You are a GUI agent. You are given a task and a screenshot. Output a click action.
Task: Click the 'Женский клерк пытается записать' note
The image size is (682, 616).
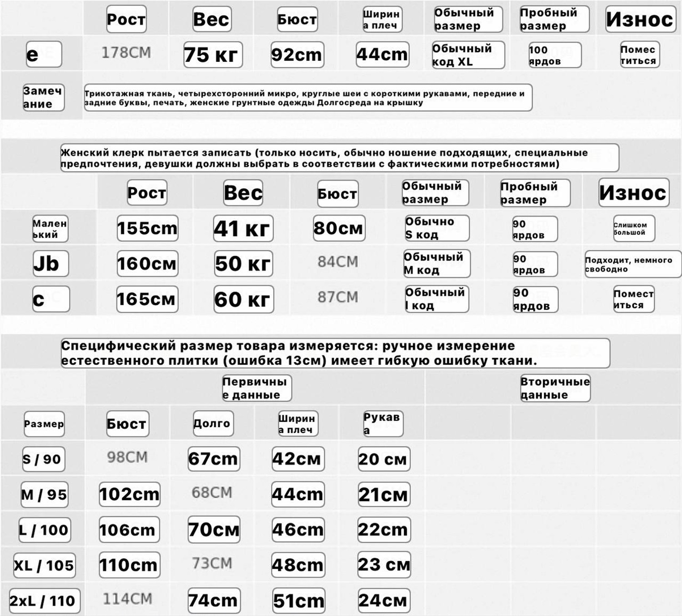339,158
